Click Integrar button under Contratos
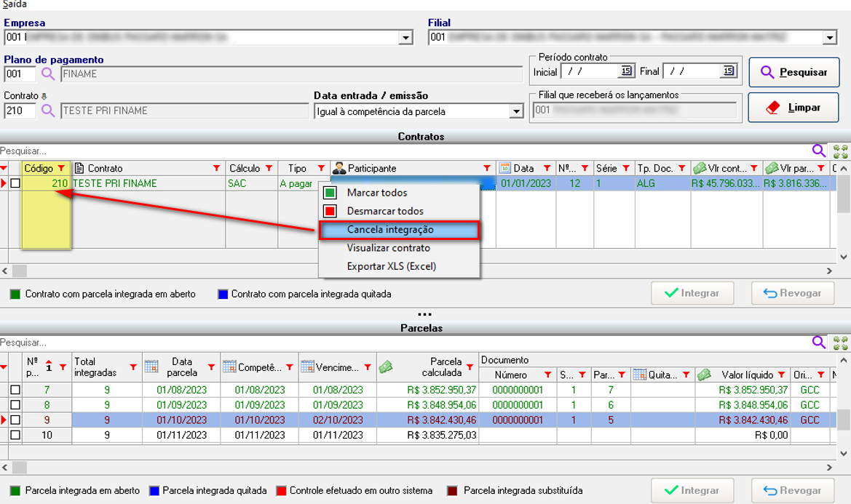This screenshot has height=504, width=851. point(692,293)
